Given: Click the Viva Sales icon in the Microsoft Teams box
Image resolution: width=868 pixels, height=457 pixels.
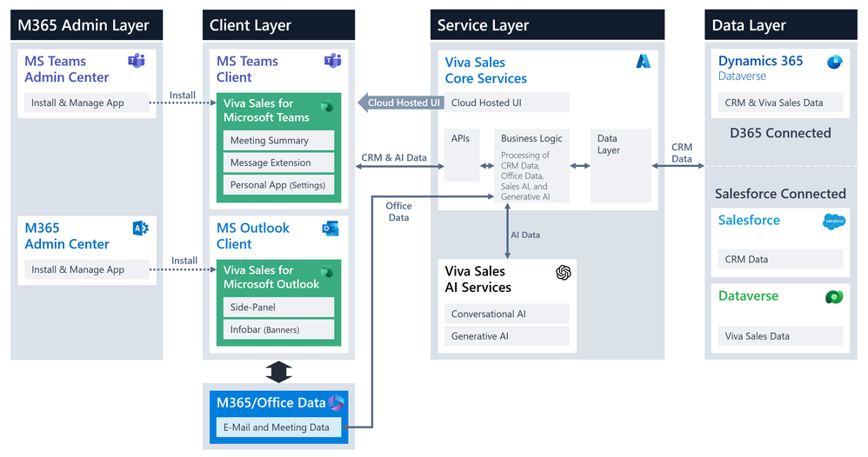Looking at the screenshot, I should 327,106.
